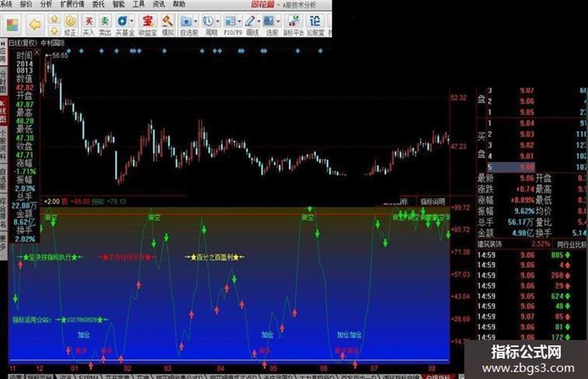Click the 日线(复权) chart period label
The width and height of the screenshot is (588, 379).
click(x=23, y=43)
